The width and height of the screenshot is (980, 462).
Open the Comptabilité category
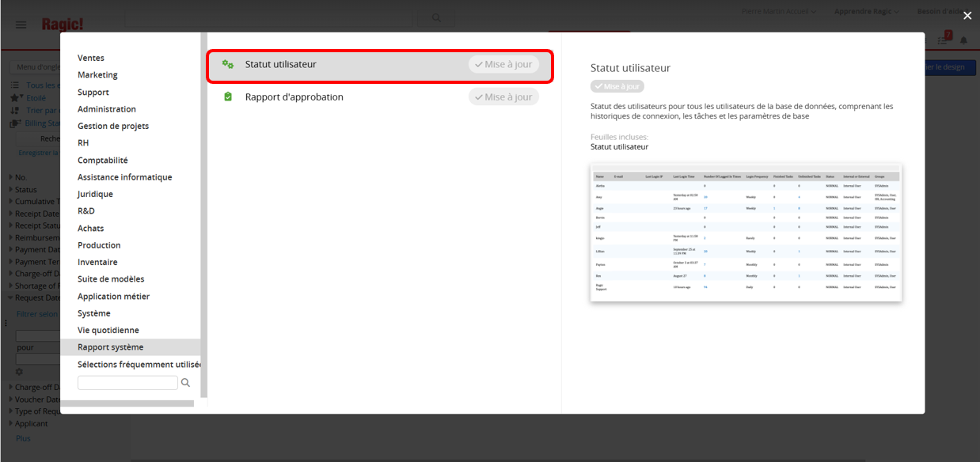(x=103, y=160)
